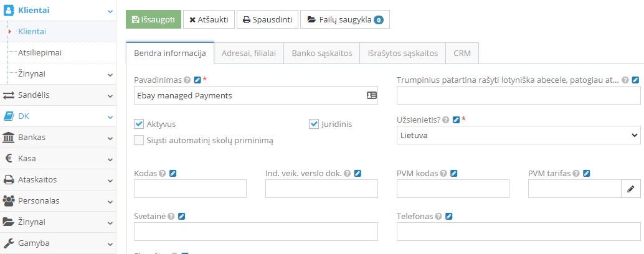This screenshot has height=254, width=644.
Task: Switch to Bendra informacija tab
Action: point(170,54)
